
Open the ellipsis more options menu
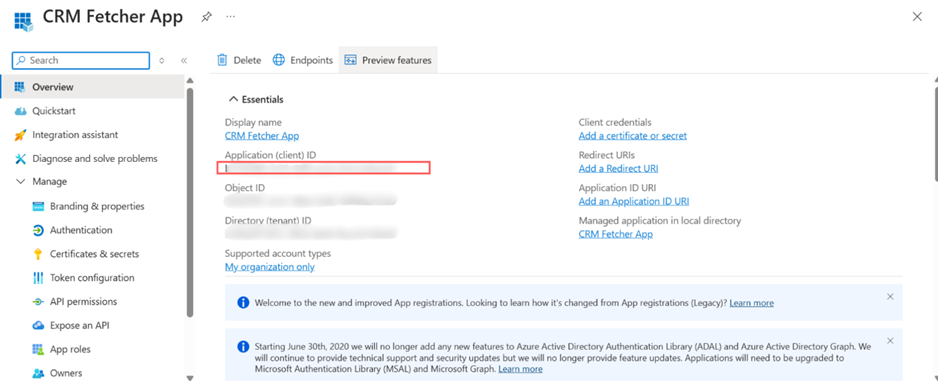(x=230, y=16)
